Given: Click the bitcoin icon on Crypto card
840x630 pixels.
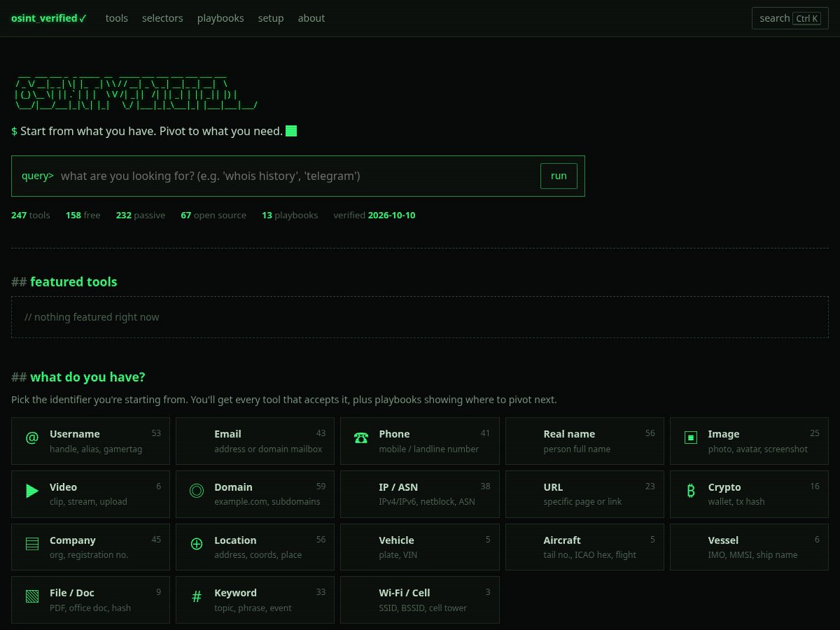Looking at the screenshot, I should click(x=691, y=491).
